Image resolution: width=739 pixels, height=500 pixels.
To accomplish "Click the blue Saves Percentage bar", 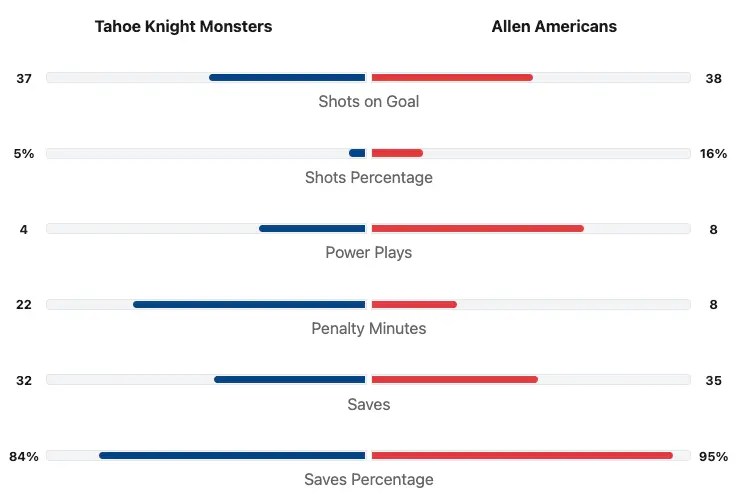I will (x=233, y=456).
